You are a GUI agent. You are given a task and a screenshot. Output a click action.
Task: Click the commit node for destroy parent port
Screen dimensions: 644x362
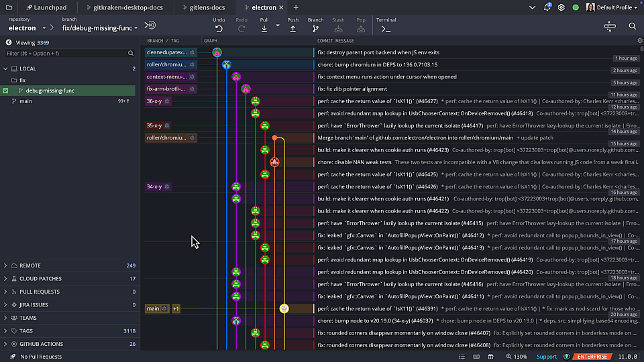[x=217, y=52]
